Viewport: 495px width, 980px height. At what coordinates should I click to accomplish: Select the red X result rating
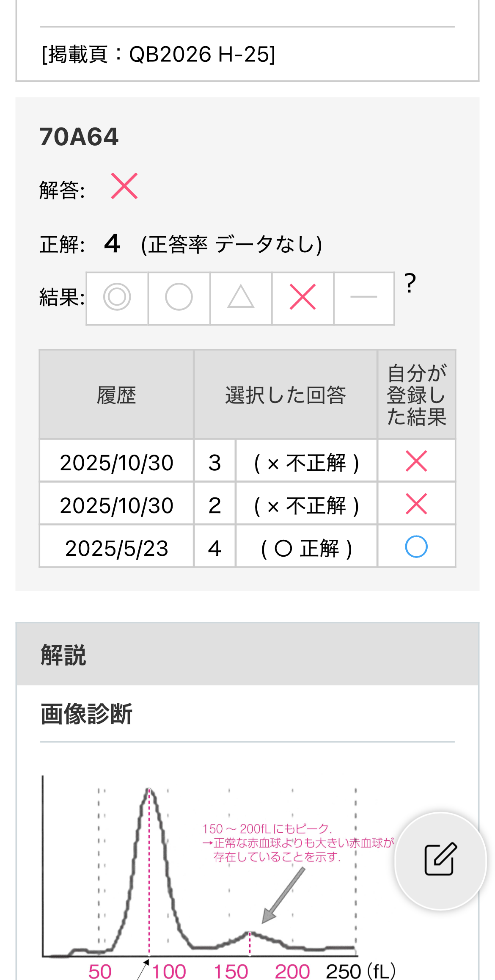[x=302, y=298]
